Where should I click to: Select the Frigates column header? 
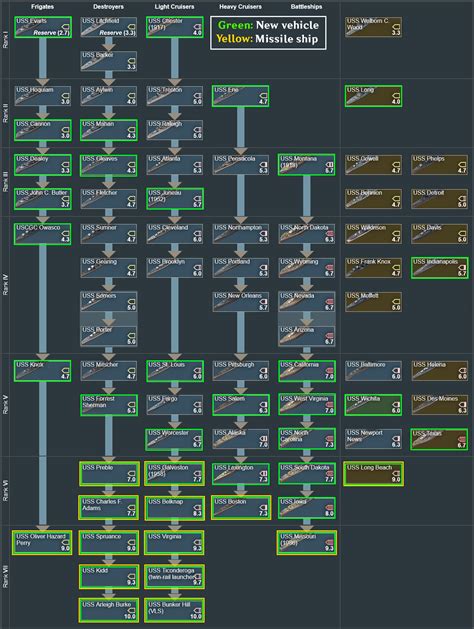(42, 6)
